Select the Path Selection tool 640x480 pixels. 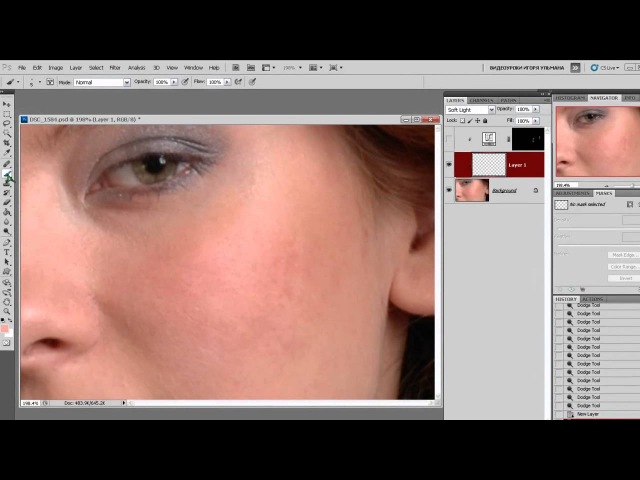tap(7, 262)
